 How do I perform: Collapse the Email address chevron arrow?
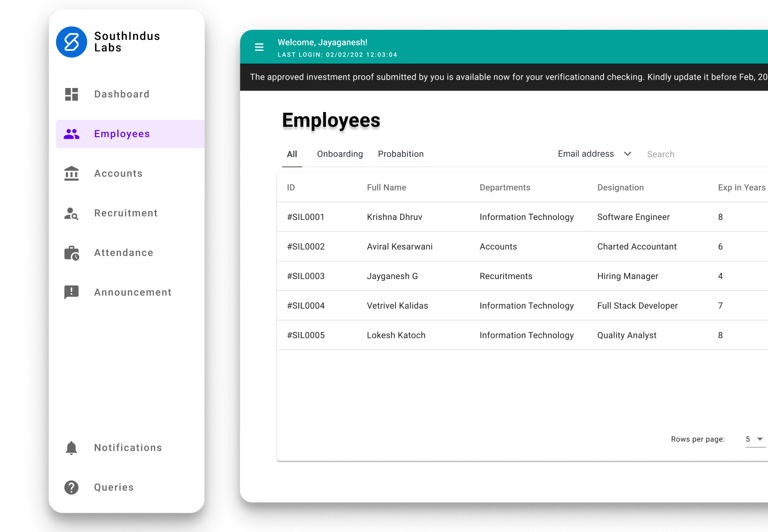pyautogui.click(x=627, y=153)
